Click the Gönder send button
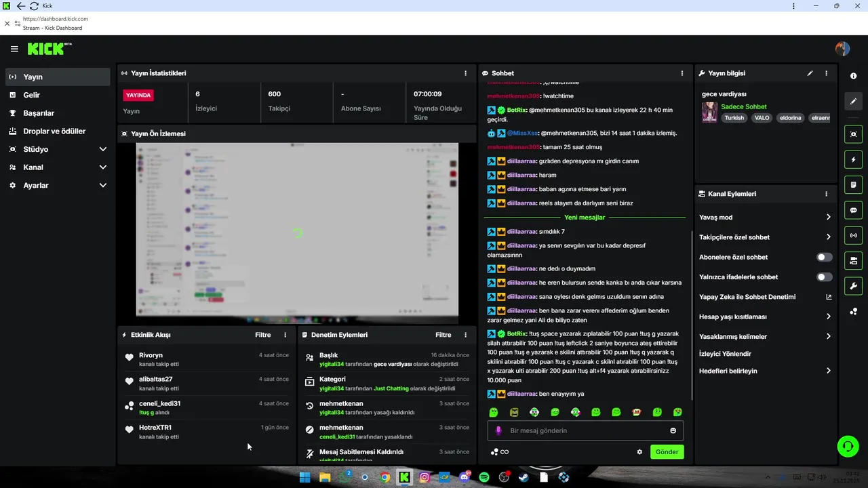 pyautogui.click(x=667, y=452)
